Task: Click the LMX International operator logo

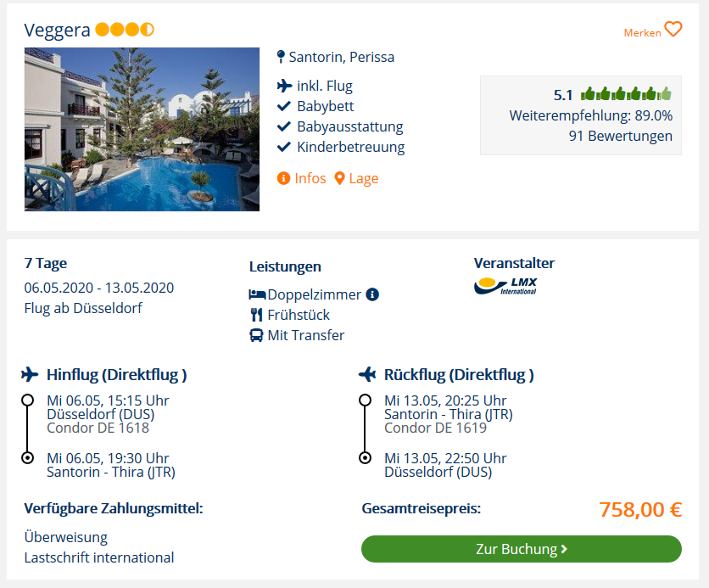Action: (505, 286)
